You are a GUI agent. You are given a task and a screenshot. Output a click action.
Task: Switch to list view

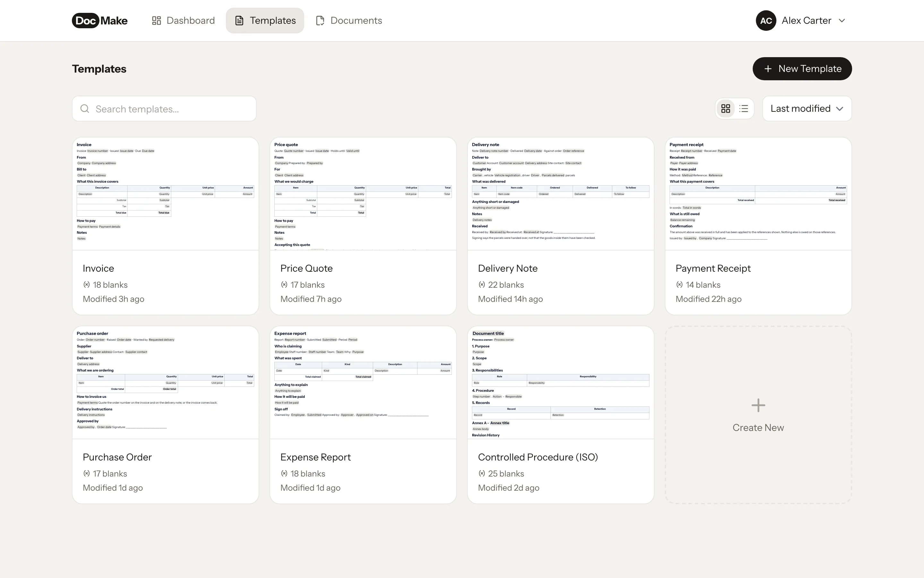coord(743,109)
